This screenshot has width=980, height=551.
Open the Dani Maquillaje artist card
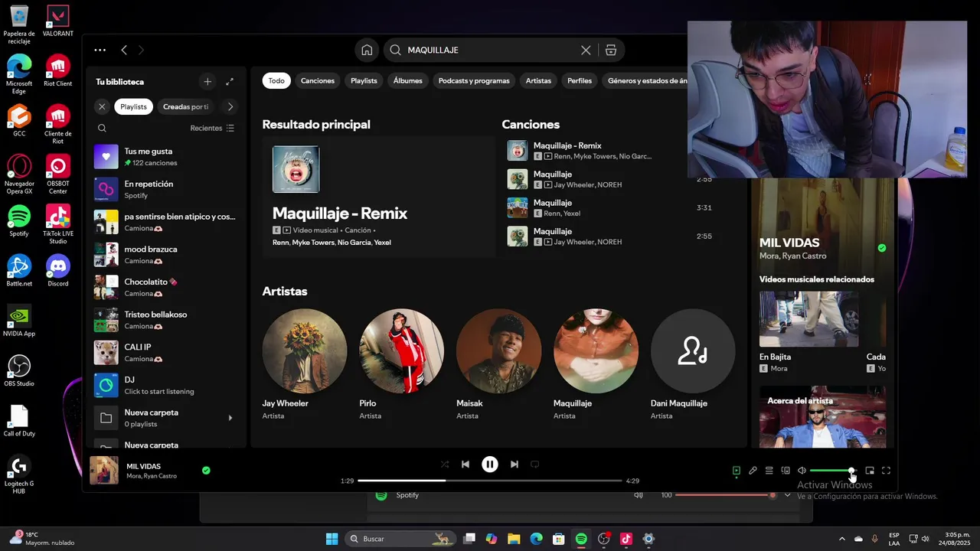693,364
